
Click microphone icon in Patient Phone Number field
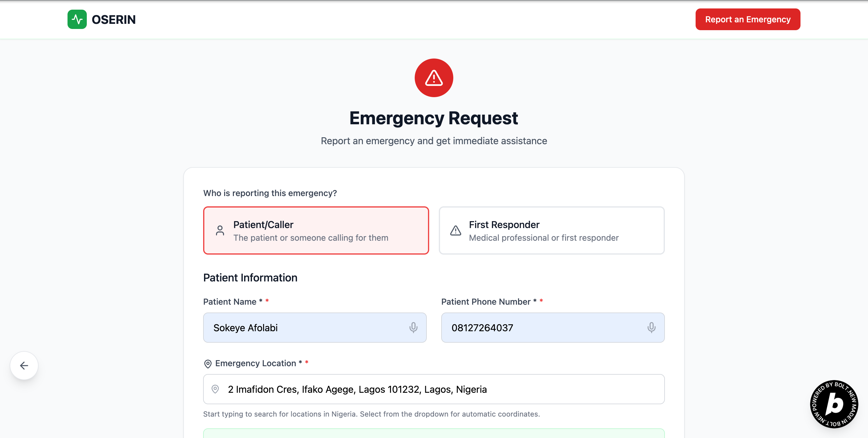[x=651, y=327]
